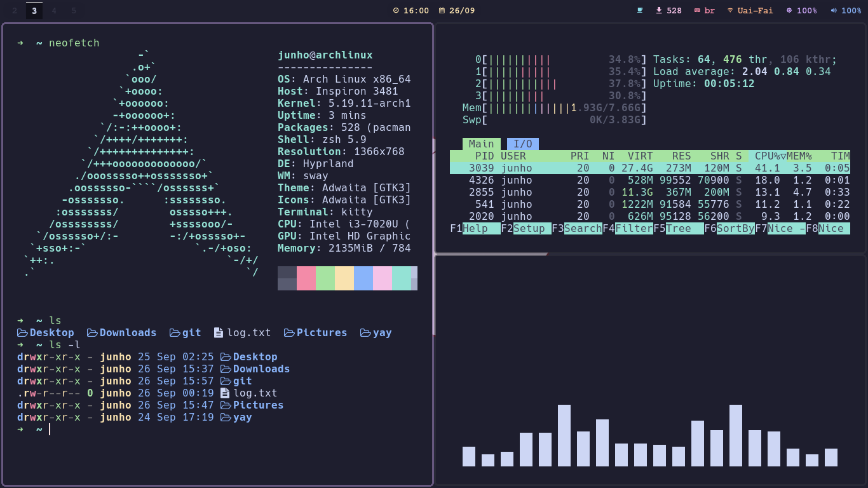This screenshot has height=488, width=868.
Task: Click the volume 100% speaker indicator
Action: 846,10
